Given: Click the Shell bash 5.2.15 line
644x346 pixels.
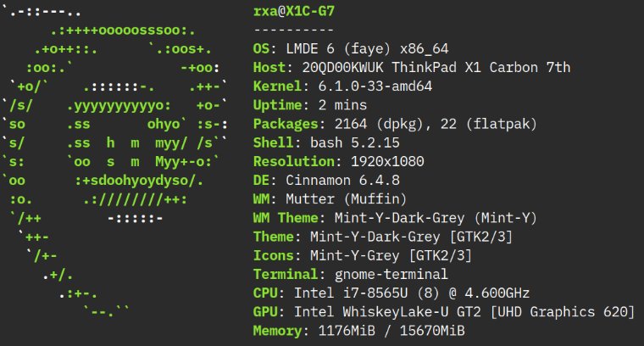Looking at the screenshot, I should (326, 142).
